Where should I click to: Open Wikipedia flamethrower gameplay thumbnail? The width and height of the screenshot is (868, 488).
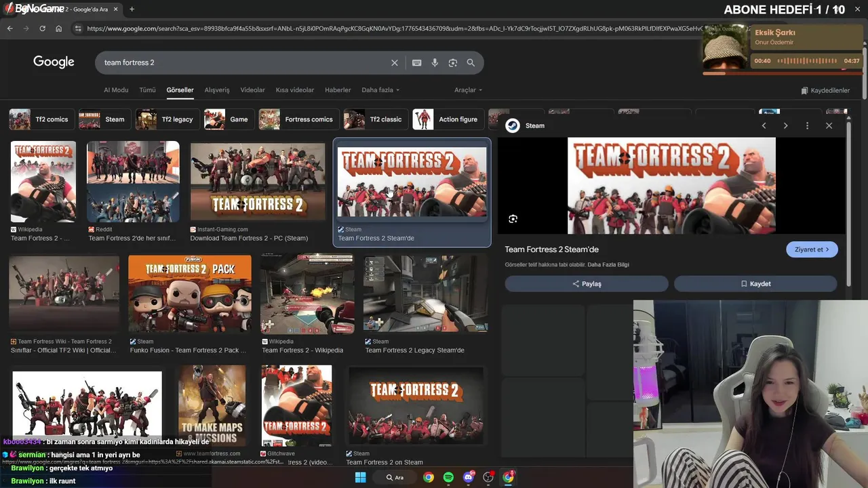point(307,293)
